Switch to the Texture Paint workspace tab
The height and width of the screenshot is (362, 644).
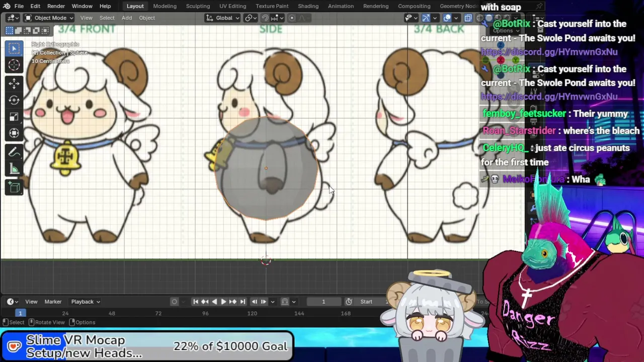tap(272, 6)
